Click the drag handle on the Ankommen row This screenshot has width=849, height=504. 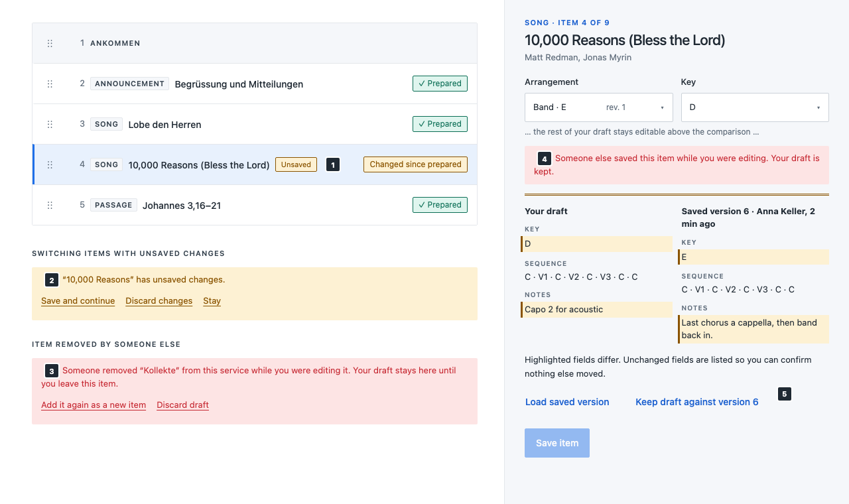click(50, 44)
